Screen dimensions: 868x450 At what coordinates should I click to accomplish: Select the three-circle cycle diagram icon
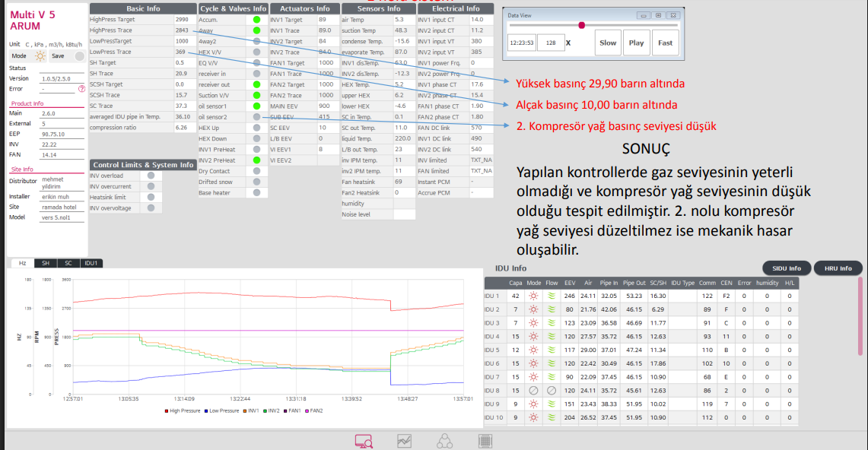point(444,440)
